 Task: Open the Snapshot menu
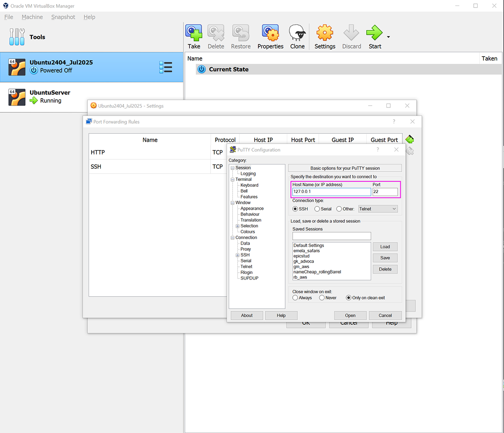(63, 17)
